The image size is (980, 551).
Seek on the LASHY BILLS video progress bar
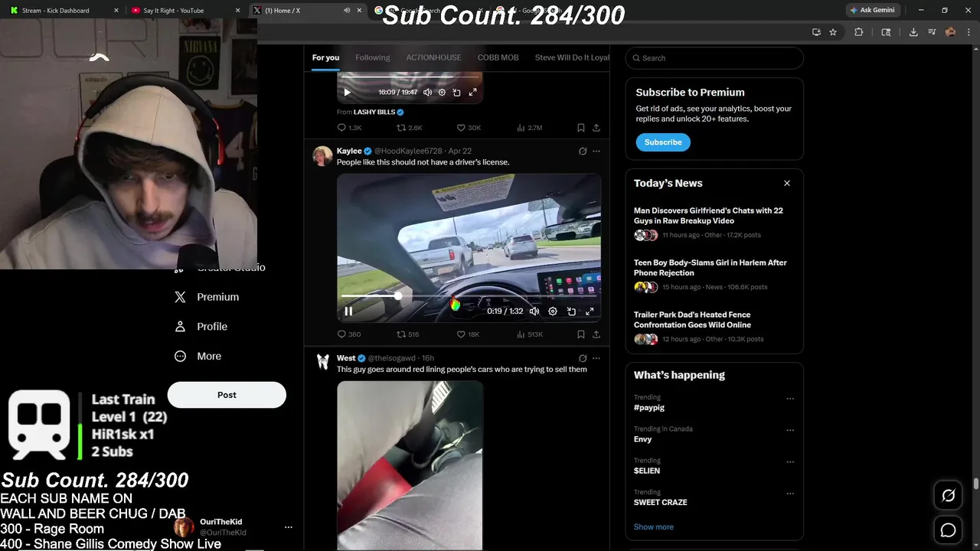(410, 77)
